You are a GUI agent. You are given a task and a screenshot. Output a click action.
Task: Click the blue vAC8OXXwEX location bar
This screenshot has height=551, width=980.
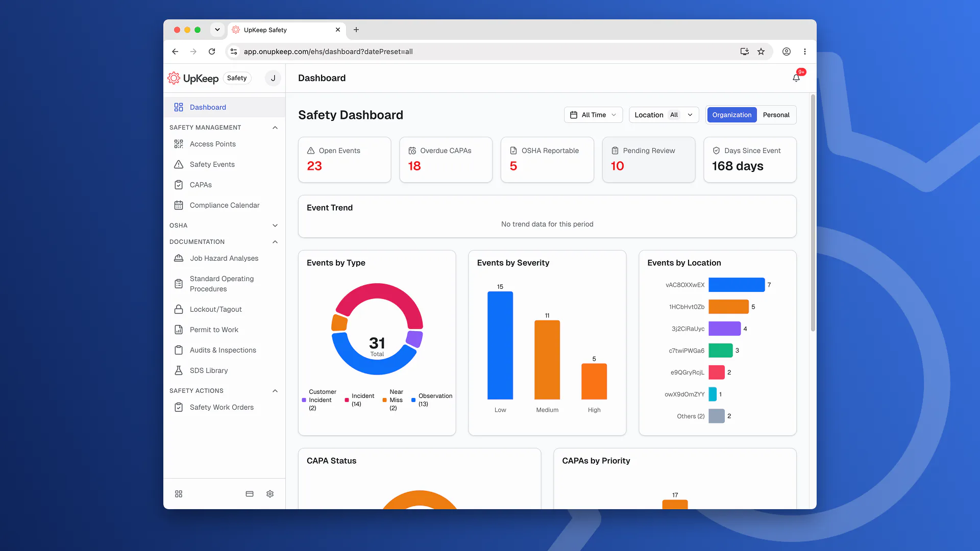[x=737, y=285]
